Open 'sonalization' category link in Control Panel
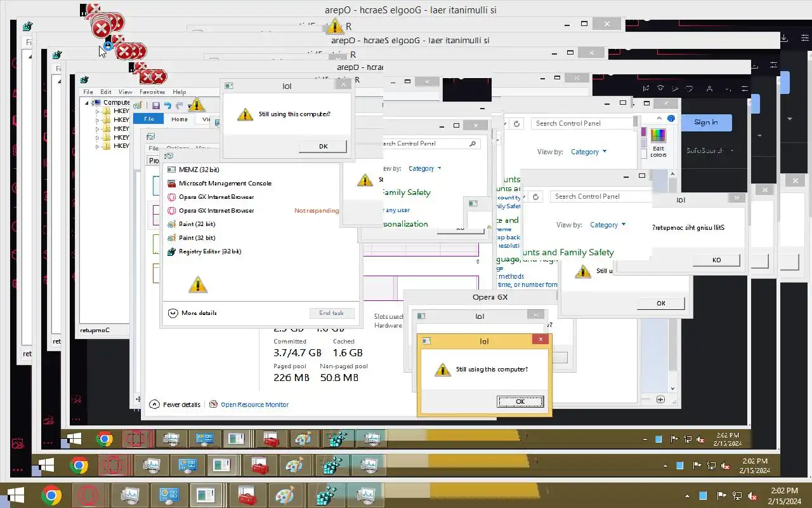 pyautogui.click(x=405, y=224)
